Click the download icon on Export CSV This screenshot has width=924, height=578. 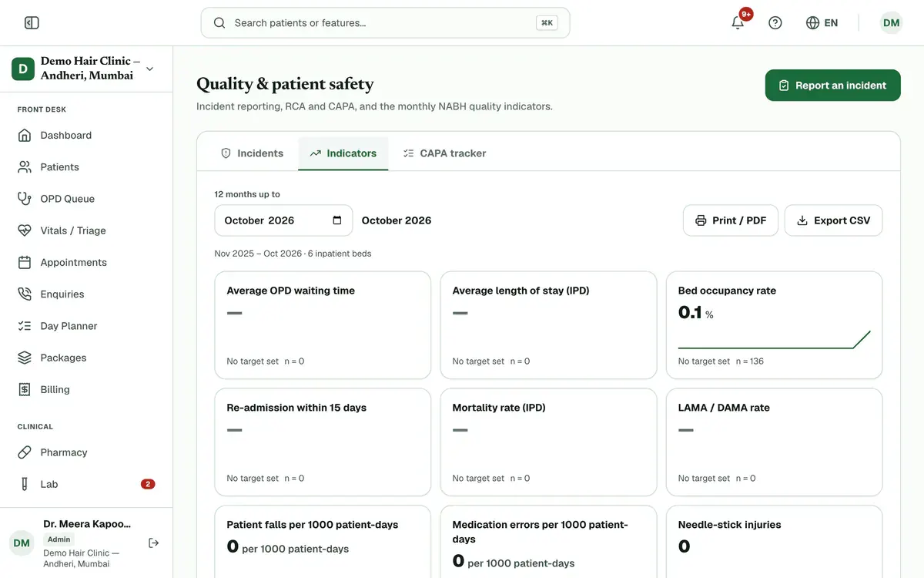point(802,220)
